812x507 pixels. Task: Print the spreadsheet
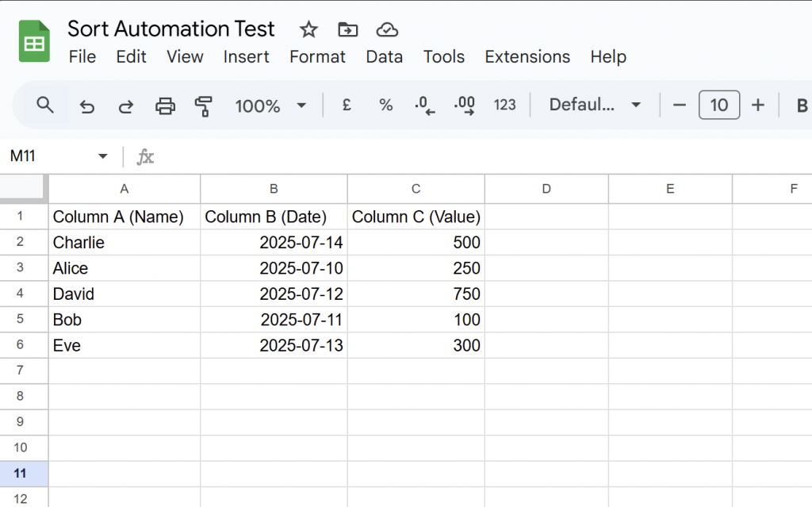(165, 106)
